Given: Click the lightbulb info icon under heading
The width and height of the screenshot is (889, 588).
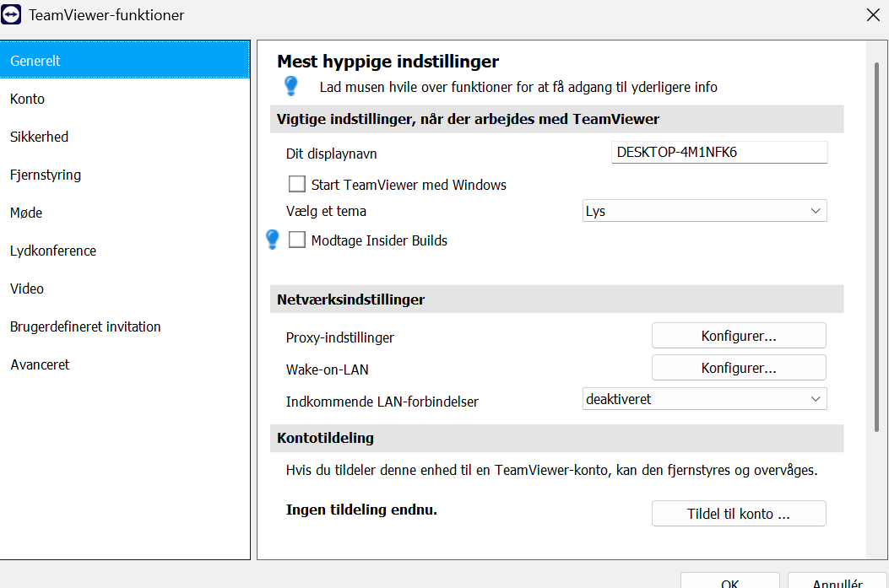Looking at the screenshot, I should [x=291, y=85].
